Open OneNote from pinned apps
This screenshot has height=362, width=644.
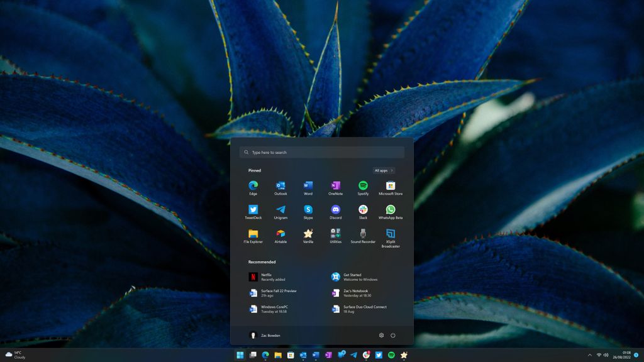335,187
